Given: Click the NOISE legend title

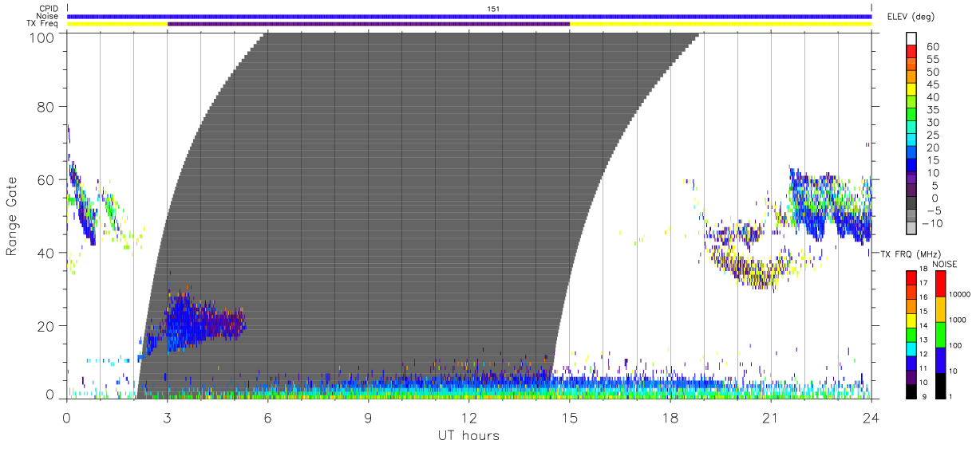Looking at the screenshot, I should [945, 263].
